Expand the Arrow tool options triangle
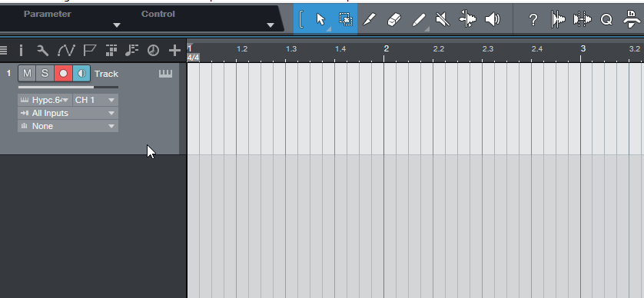The height and width of the screenshot is (298, 644). pyautogui.click(x=329, y=29)
